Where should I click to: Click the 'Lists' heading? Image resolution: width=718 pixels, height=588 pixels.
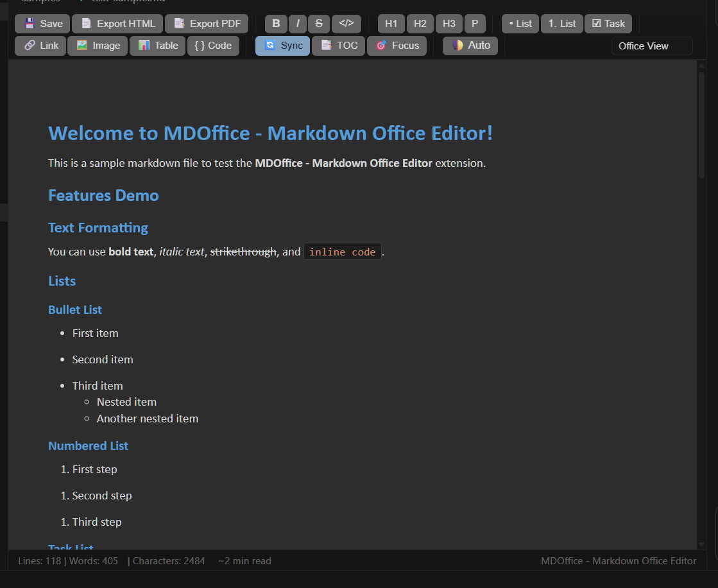(62, 281)
